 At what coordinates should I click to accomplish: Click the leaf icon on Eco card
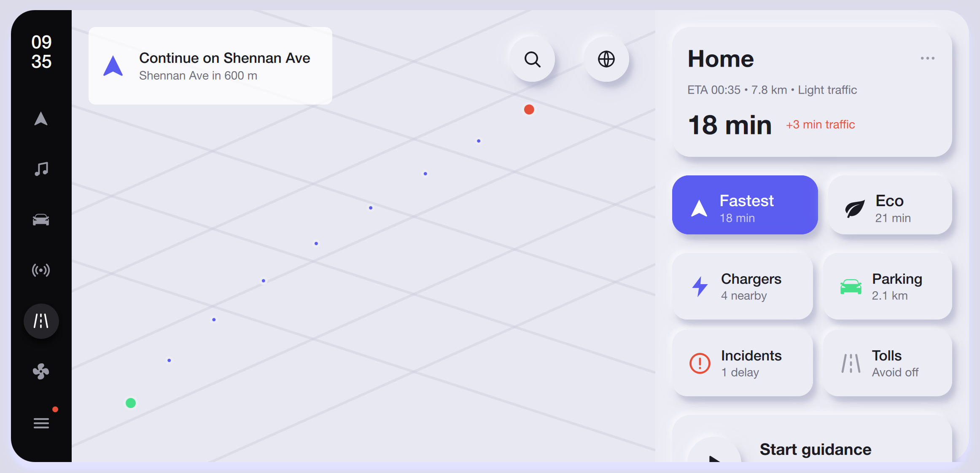click(855, 209)
